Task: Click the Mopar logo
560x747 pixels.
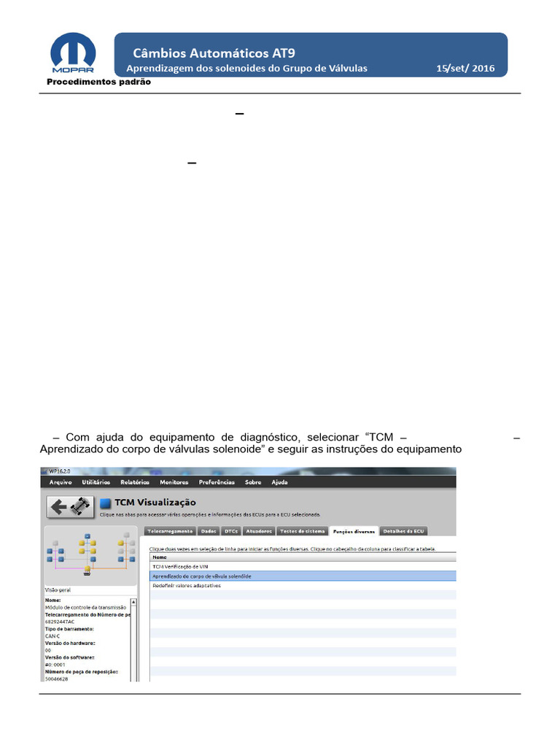Action: 73,53
